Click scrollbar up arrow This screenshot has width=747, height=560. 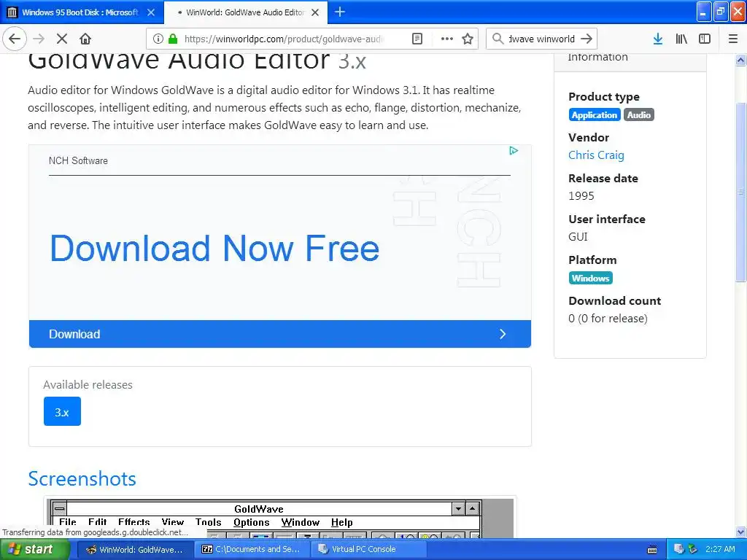740,60
